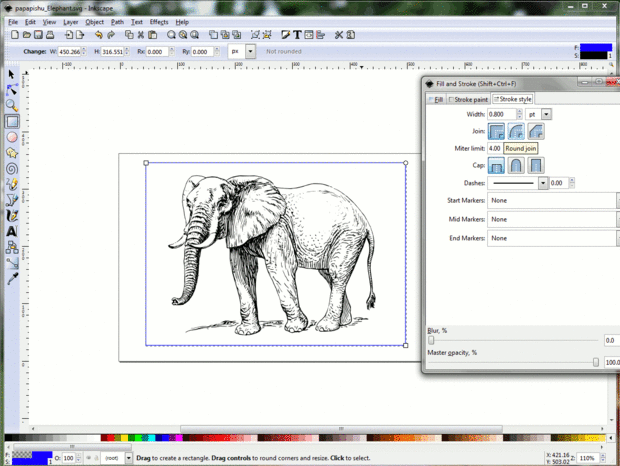The height and width of the screenshot is (466, 620).
Task: Open the Effects menu
Action: [x=159, y=21]
